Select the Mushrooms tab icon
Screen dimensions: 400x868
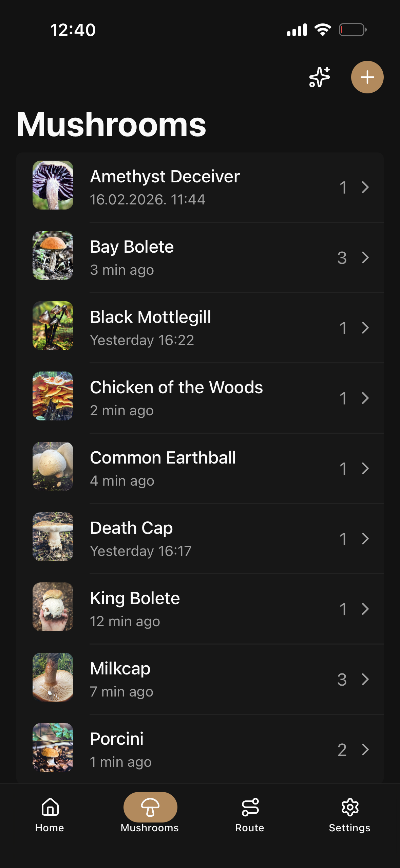pos(150,807)
